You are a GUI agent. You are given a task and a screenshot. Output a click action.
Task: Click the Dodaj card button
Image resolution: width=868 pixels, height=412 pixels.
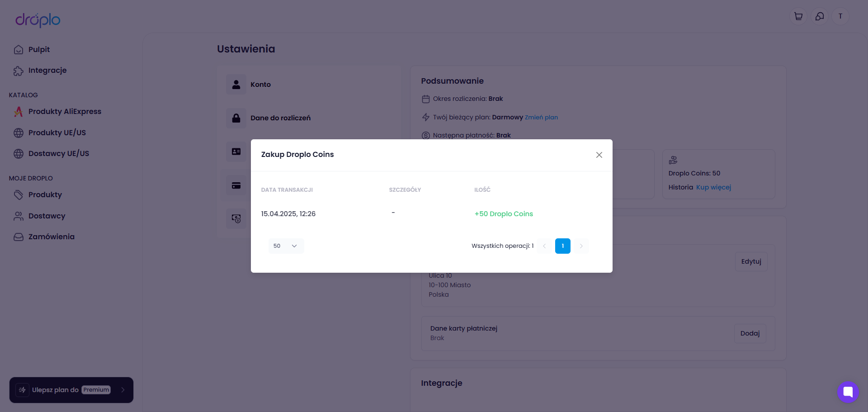(x=750, y=333)
